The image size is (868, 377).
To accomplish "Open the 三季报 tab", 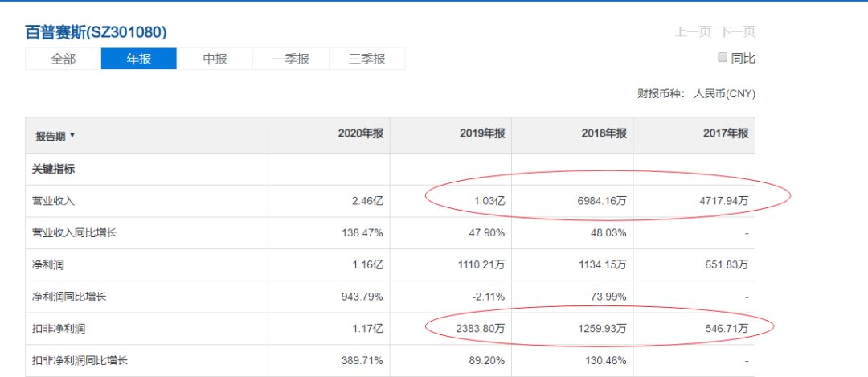I will (367, 59).
